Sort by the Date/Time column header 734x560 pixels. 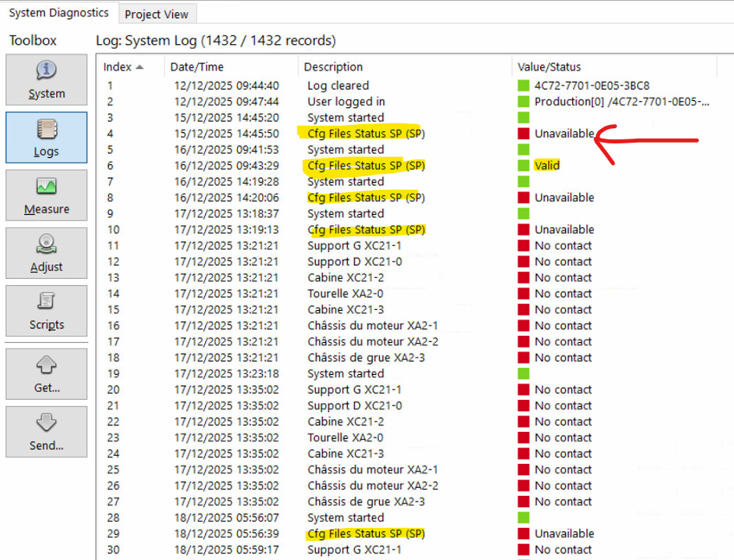(197, 67)
